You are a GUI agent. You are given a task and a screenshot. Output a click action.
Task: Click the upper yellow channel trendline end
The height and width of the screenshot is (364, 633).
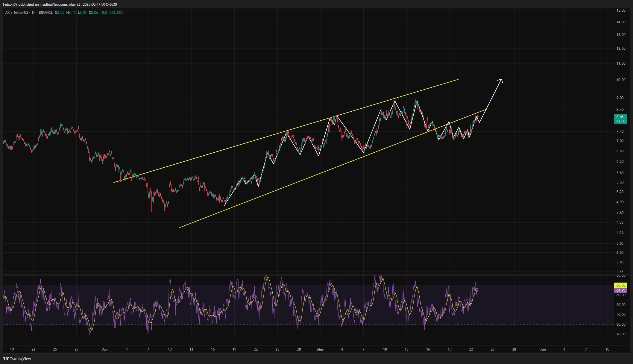point(458,80)
